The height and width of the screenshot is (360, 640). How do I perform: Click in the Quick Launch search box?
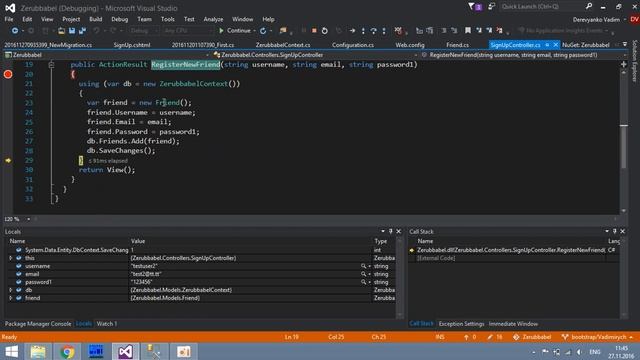coord(542,7)
